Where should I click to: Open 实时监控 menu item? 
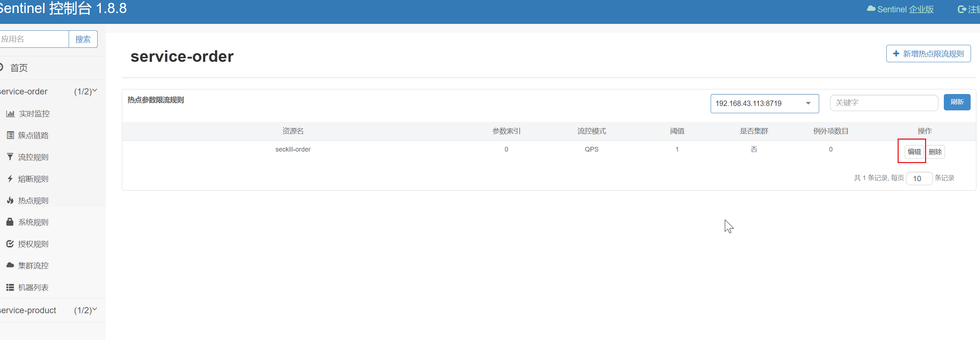click(34, 114)
